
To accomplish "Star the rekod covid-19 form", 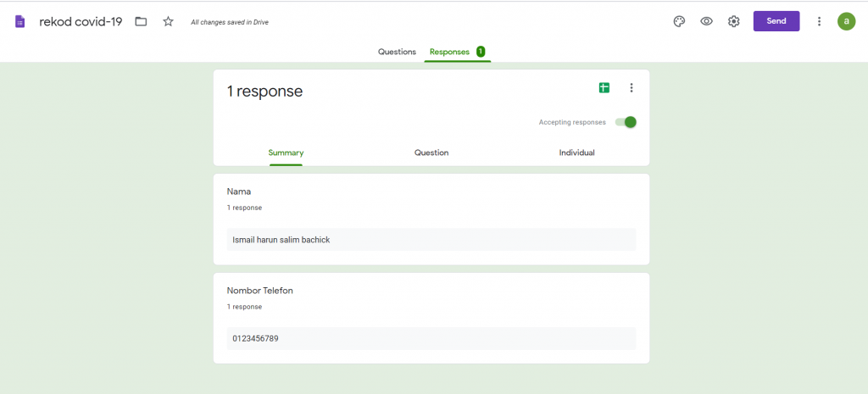I will tap(168, 21).
